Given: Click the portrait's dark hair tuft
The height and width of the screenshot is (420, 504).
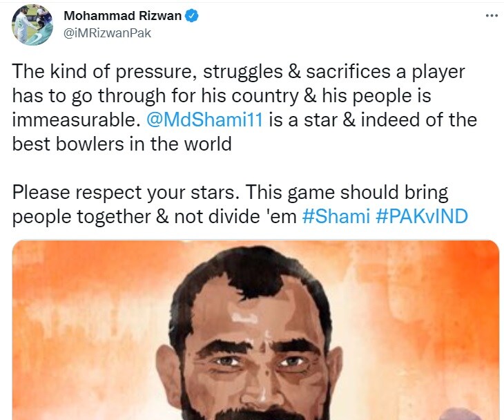Looking at the screenshot, I should [254, 271].
